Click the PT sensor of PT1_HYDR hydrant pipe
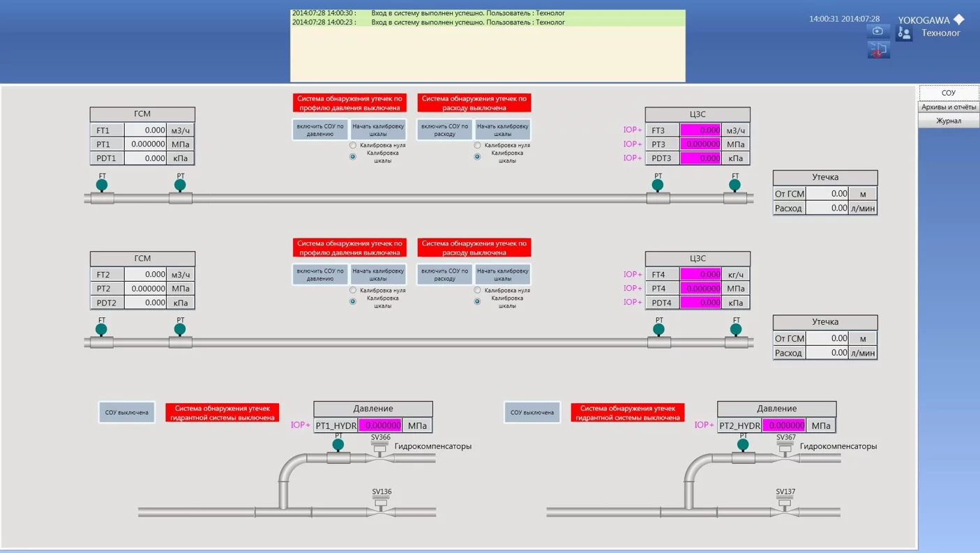980x553 pixels. 338,444
